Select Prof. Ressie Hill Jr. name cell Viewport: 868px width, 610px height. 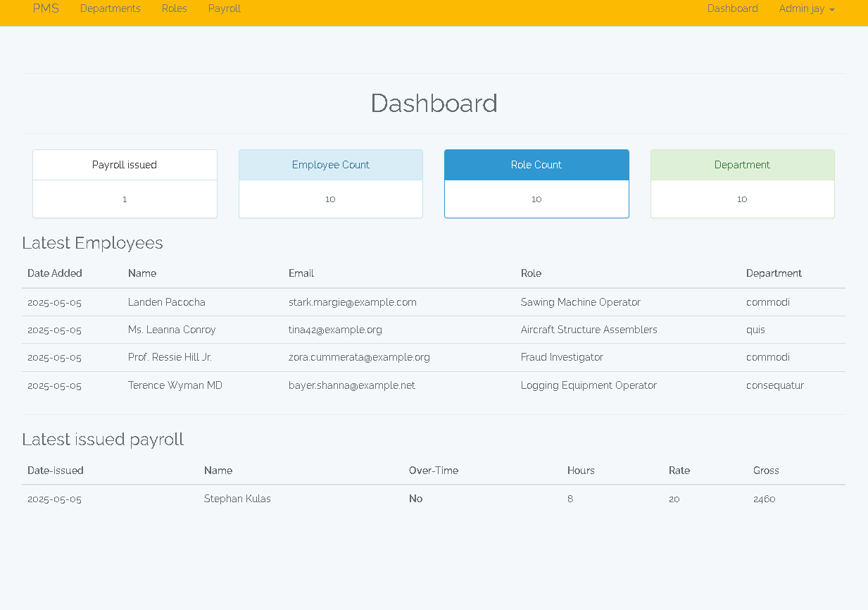[x=170, y=357]
